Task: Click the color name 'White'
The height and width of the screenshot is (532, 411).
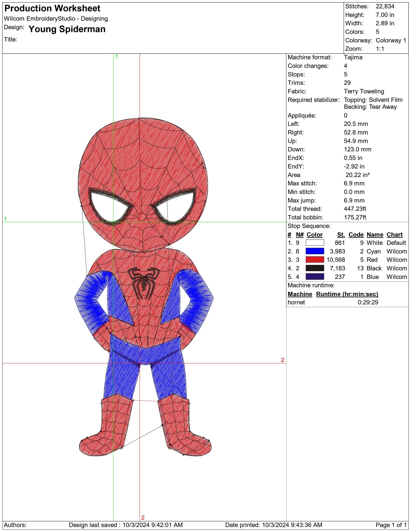Action: [374, 243]
